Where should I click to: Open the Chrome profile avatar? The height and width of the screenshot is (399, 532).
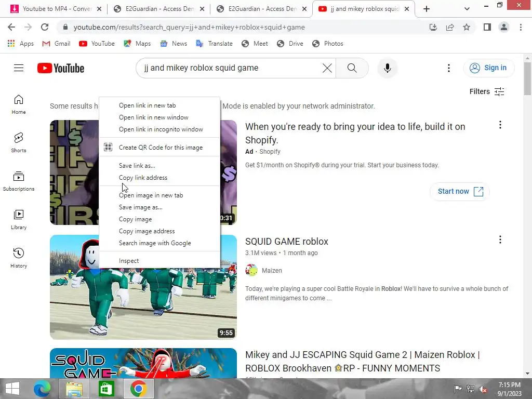tap(504, 27)
